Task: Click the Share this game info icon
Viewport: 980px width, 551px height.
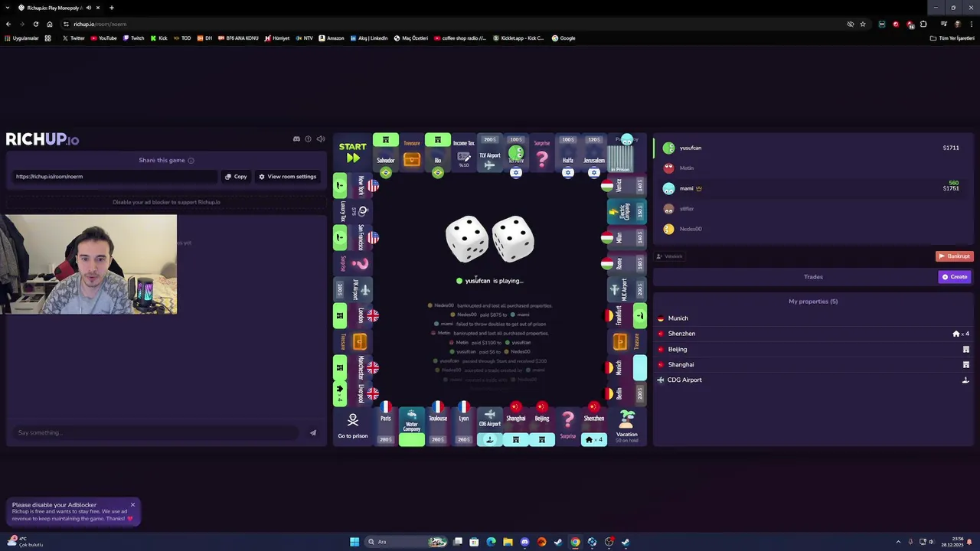Action: 191,161
